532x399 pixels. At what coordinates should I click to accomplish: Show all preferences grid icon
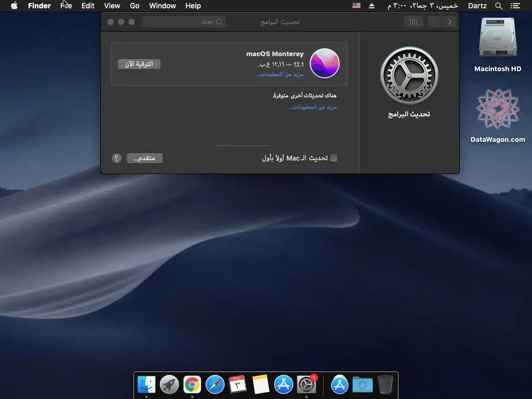(x=413, y=22)
